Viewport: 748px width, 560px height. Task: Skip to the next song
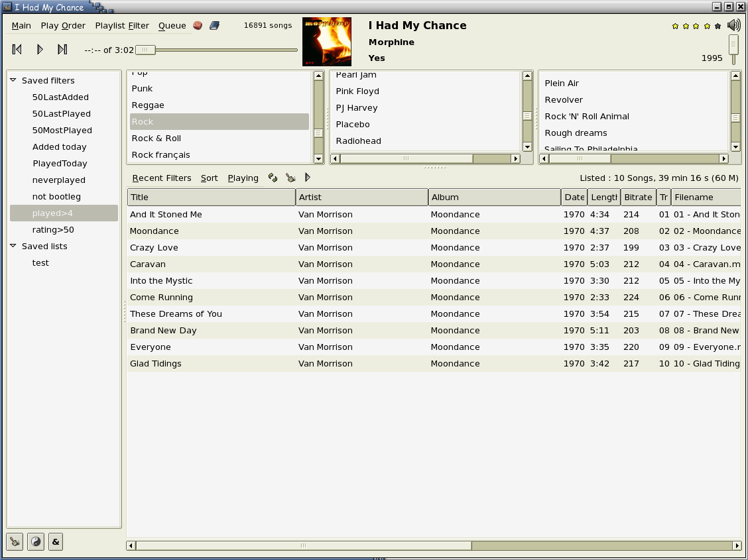pyautogui.click(x=62, y=49)
